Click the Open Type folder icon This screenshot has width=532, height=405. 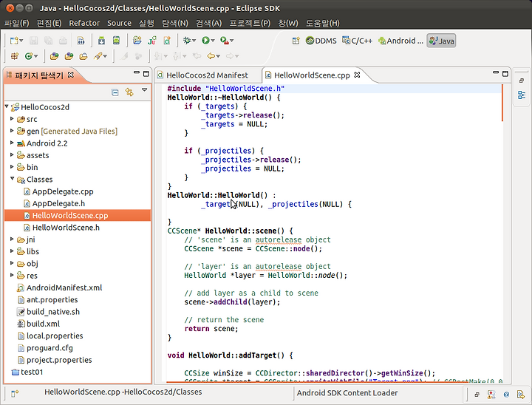[x=54, y=56]
